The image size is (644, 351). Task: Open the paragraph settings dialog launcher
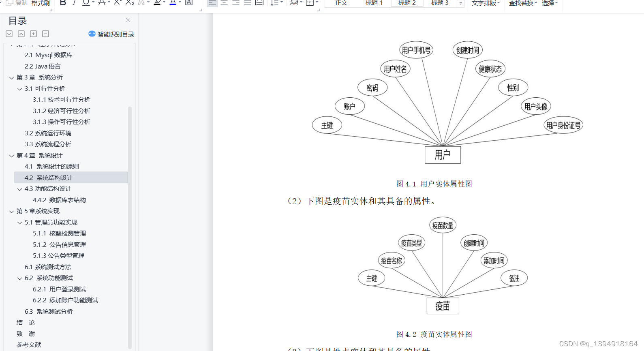[318, 9]
